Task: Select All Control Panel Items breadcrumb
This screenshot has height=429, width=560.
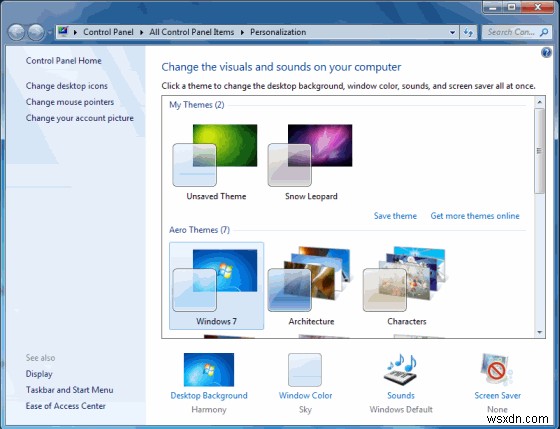Action: tap(192, 32)
